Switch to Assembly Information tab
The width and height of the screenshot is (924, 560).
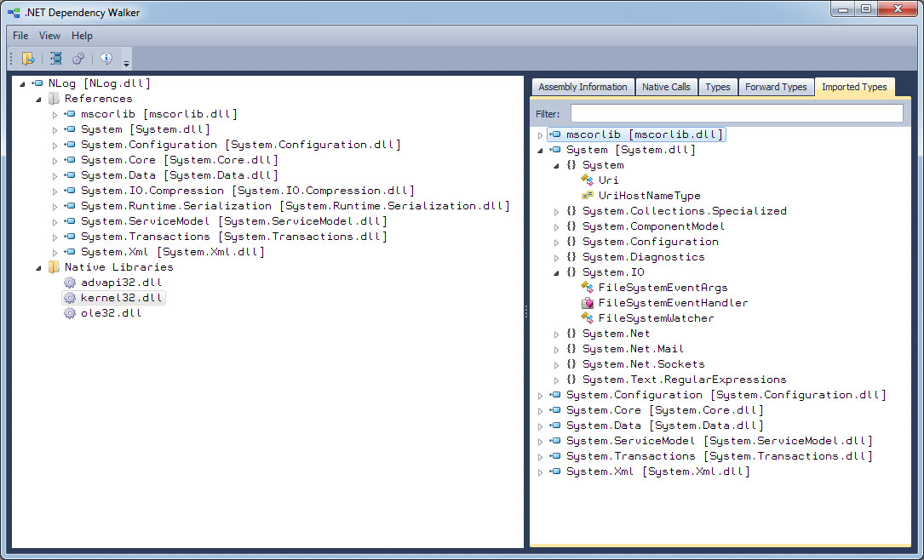coord(583,87)
